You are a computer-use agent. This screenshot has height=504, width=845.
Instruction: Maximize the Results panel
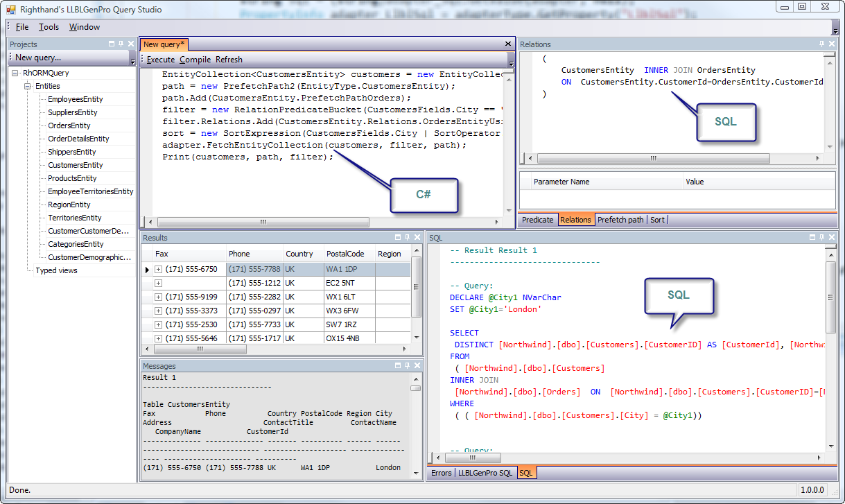(x=397, y=238)
